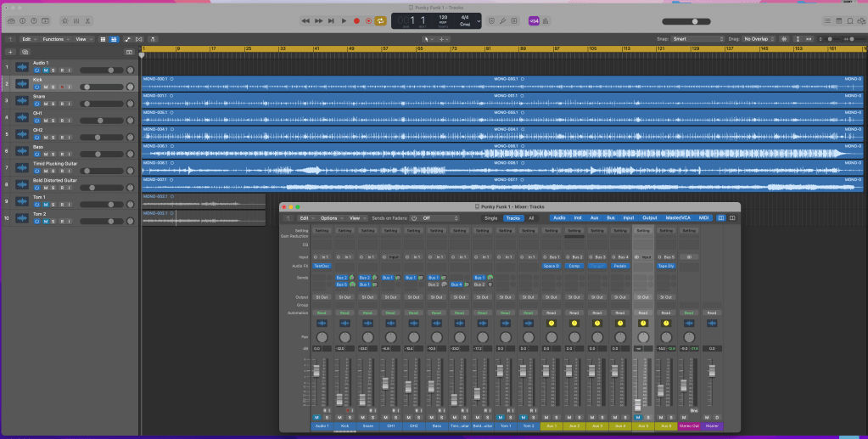Switch the mixer to the Single view tab
Screen dimensions: 868x439
click(x=490, y=218)
